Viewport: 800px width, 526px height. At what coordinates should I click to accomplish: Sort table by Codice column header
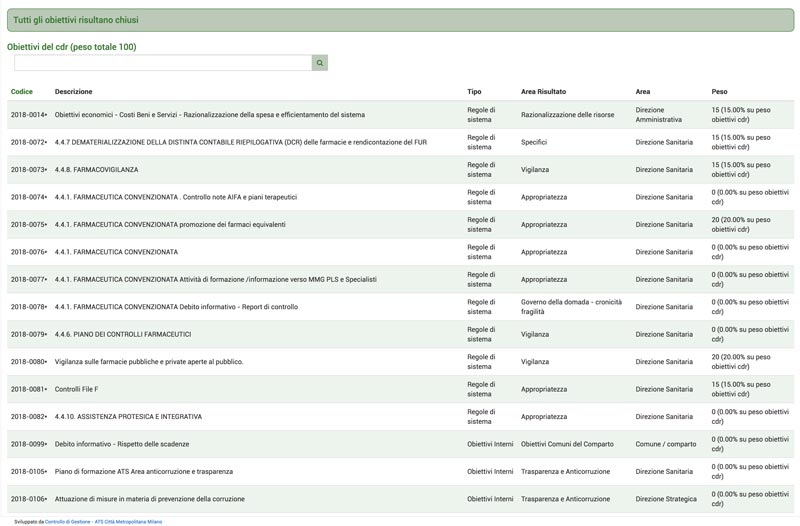(x=21, y=91)
